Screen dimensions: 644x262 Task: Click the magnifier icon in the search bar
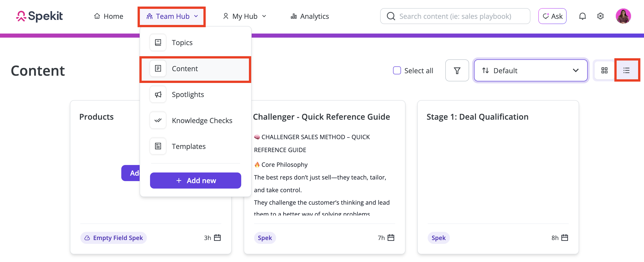(391, 16)
